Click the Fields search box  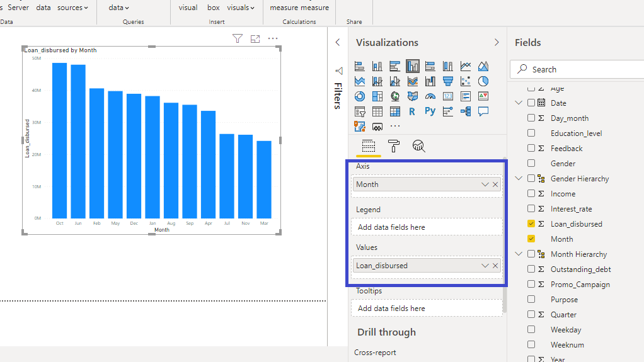coord(580,69)
